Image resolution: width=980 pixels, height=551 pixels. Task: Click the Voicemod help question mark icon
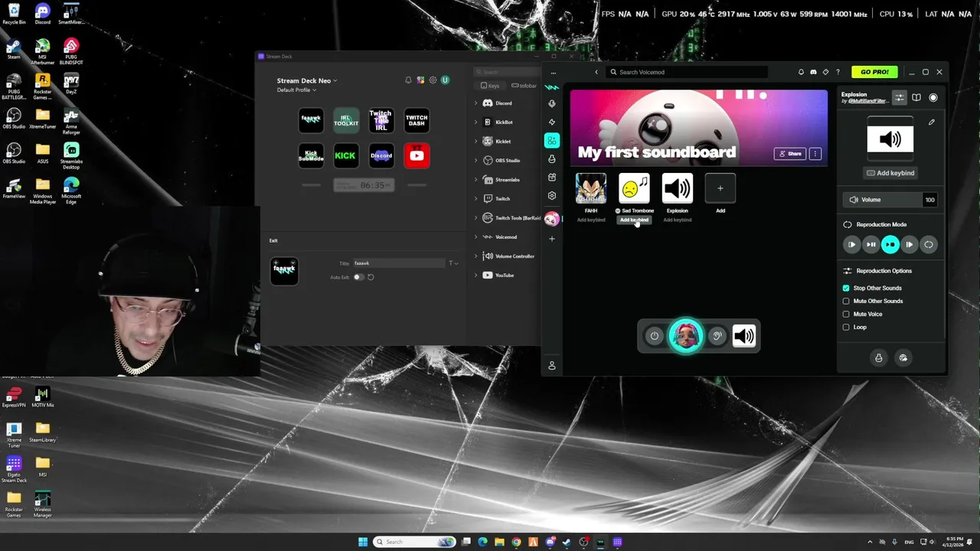pyautogui.click(x=838, y=72)
